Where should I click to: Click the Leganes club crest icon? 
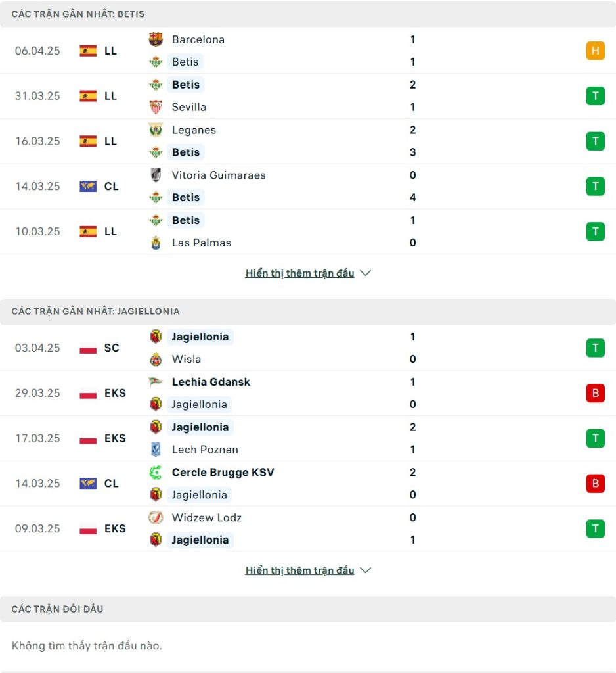click(156, 129)
